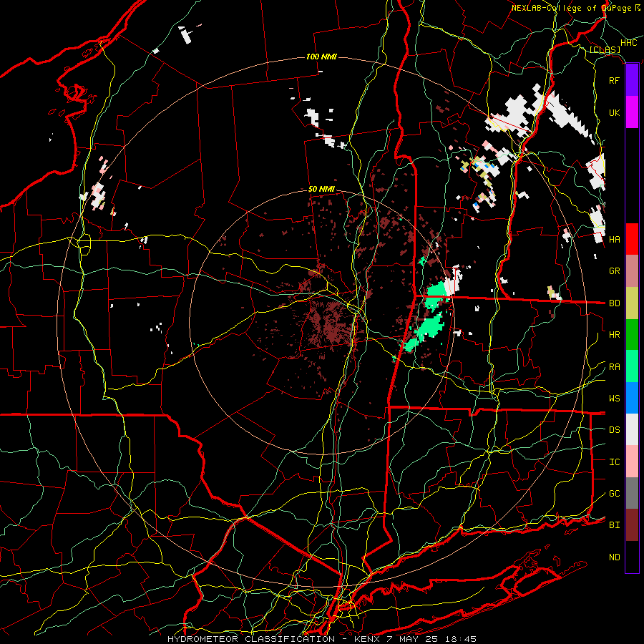Click the 50 NMI range ring label

pyautogui.click(x=321, y=190)
